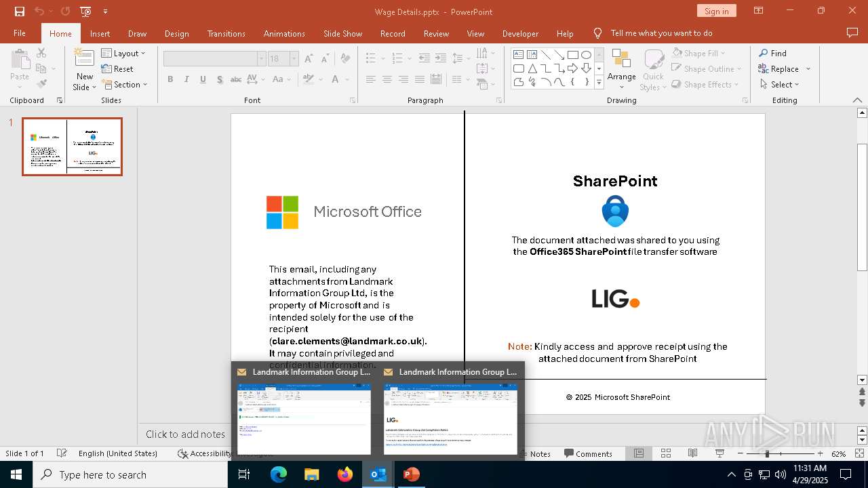Switch to the Insert tab
868x488 pixels.
pyautogui.click(x=100, y=33)
